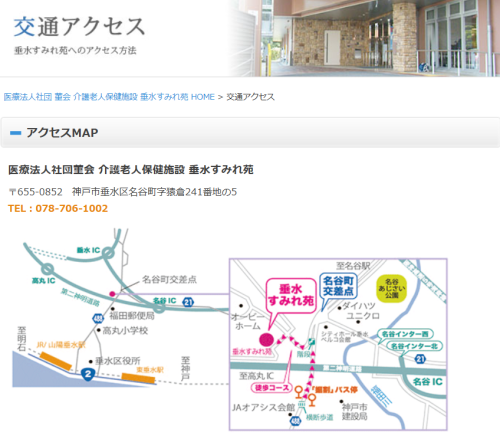The image size is (500, 439).
Task: Click the 垂水区役所 label
Action: click(118, 361)
